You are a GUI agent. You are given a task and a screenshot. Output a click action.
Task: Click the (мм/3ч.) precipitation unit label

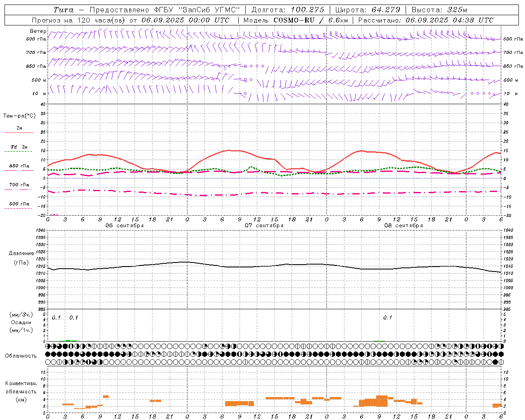click(x=21, y=315)
